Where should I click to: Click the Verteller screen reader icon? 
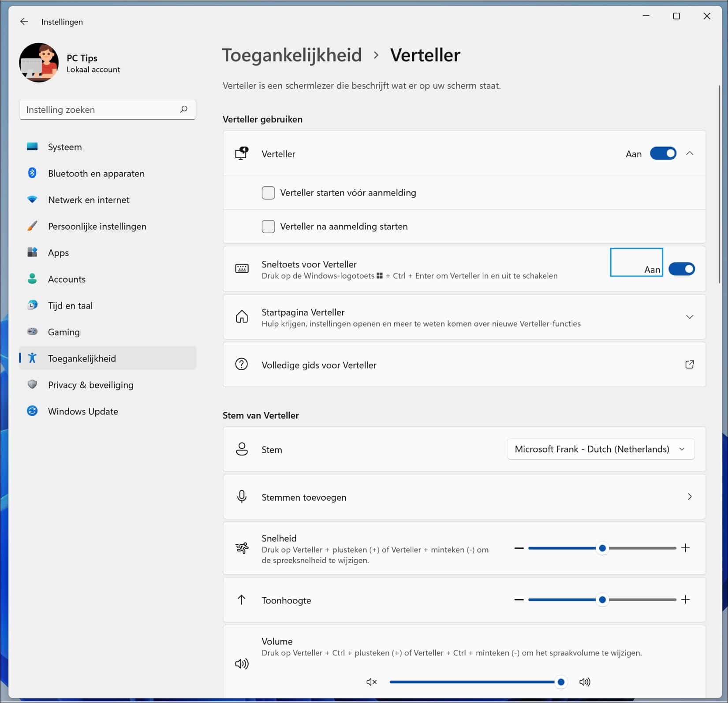[x=242, y=153]
